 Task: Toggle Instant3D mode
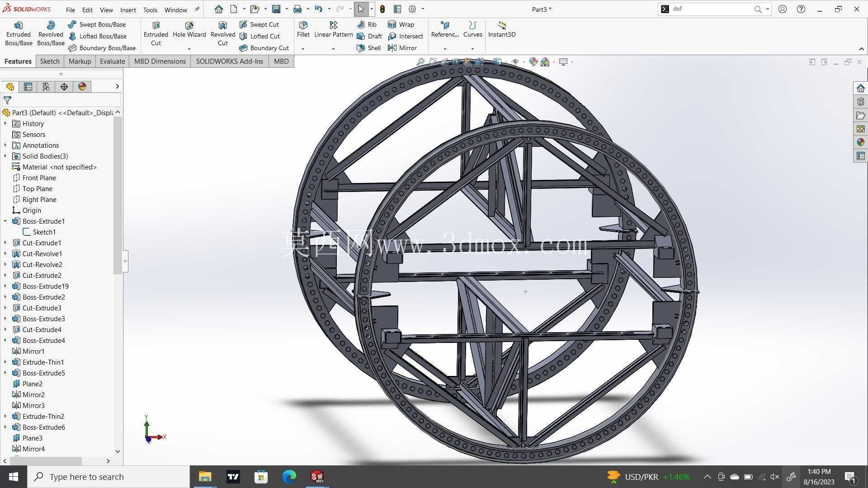click(502, 29)
